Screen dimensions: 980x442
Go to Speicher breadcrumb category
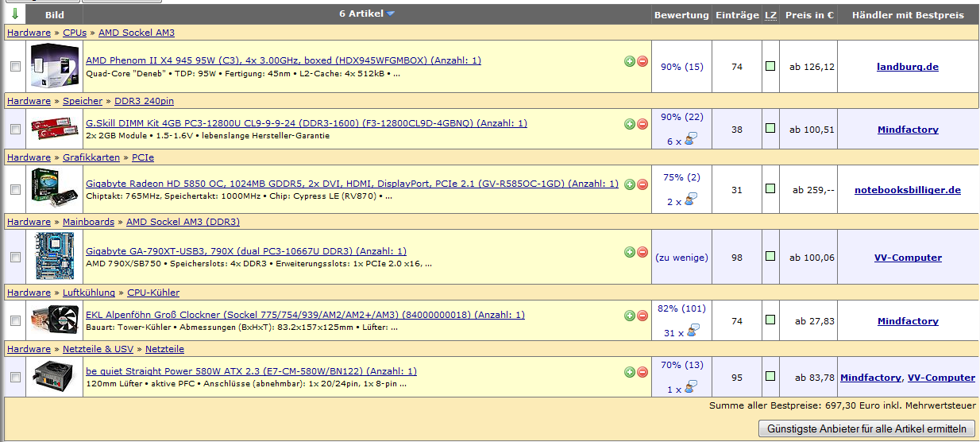click(83, 101)
